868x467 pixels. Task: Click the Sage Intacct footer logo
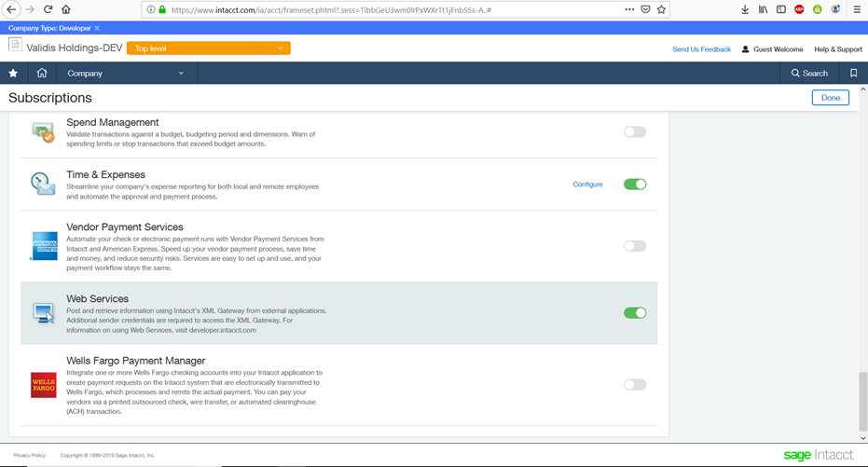point(819,455)
